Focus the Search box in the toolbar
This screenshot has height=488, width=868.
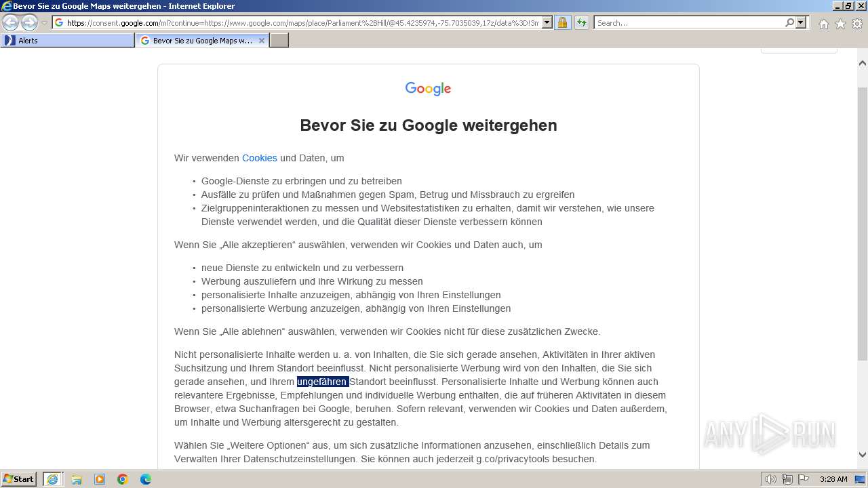coord(689,23)
